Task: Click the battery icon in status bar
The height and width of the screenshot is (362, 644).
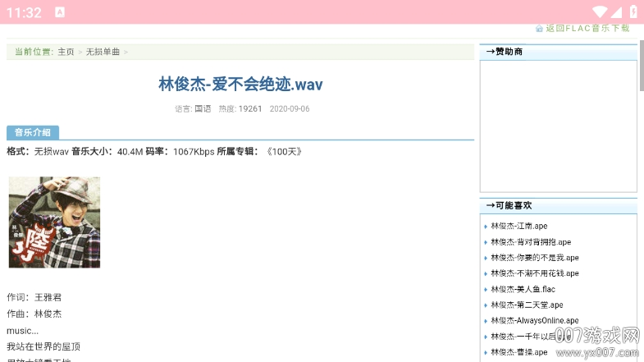Action: click(x=633, y=12)
